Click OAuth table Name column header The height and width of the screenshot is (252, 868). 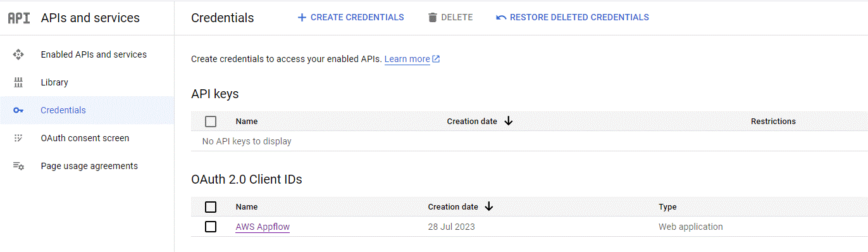coord(247,207)
